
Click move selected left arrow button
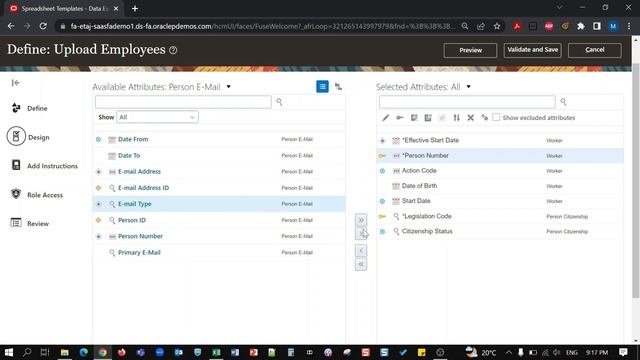point(361,251)
